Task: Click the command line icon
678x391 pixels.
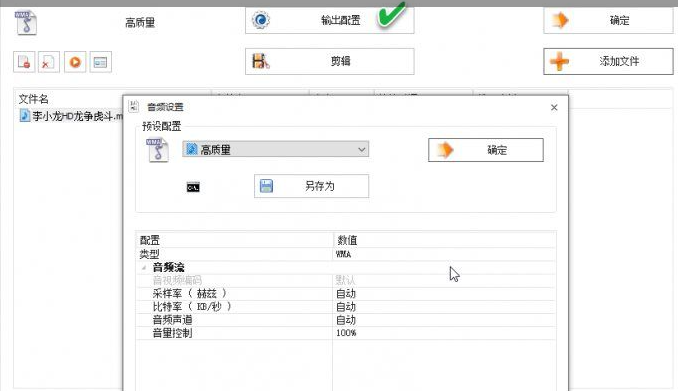Action: [193, 187]
